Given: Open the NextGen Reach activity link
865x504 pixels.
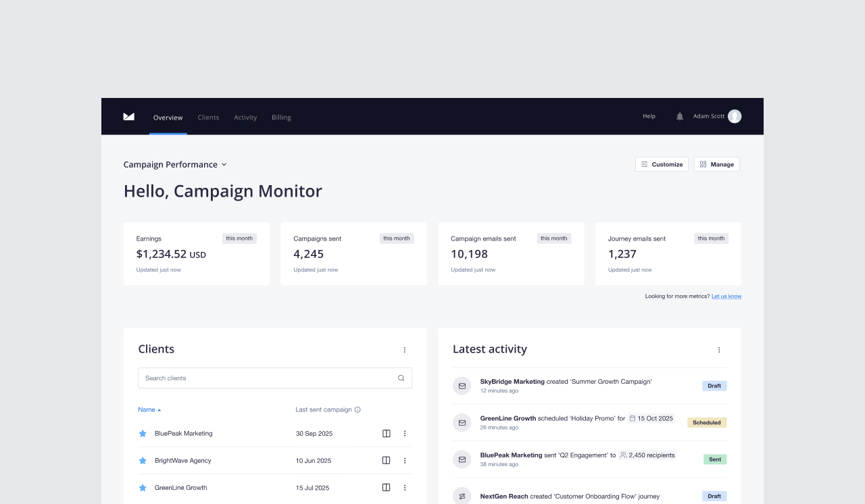Looking at the screenshot, I should (504, 497).
